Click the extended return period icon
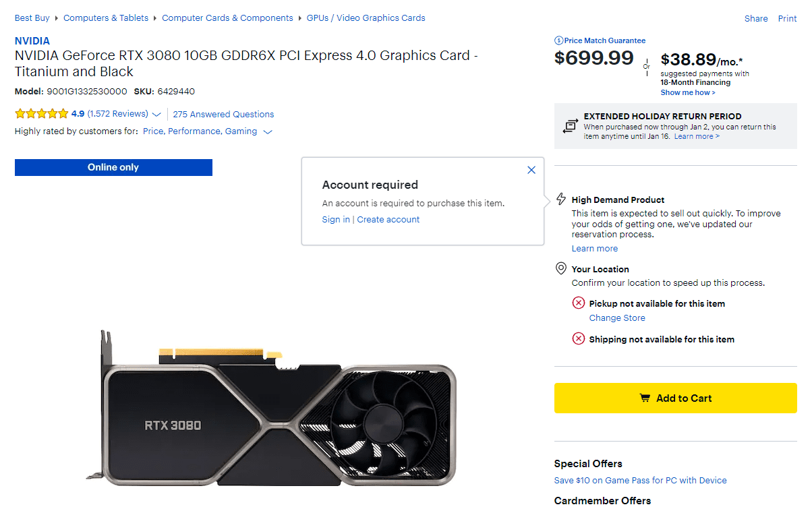 570,125
